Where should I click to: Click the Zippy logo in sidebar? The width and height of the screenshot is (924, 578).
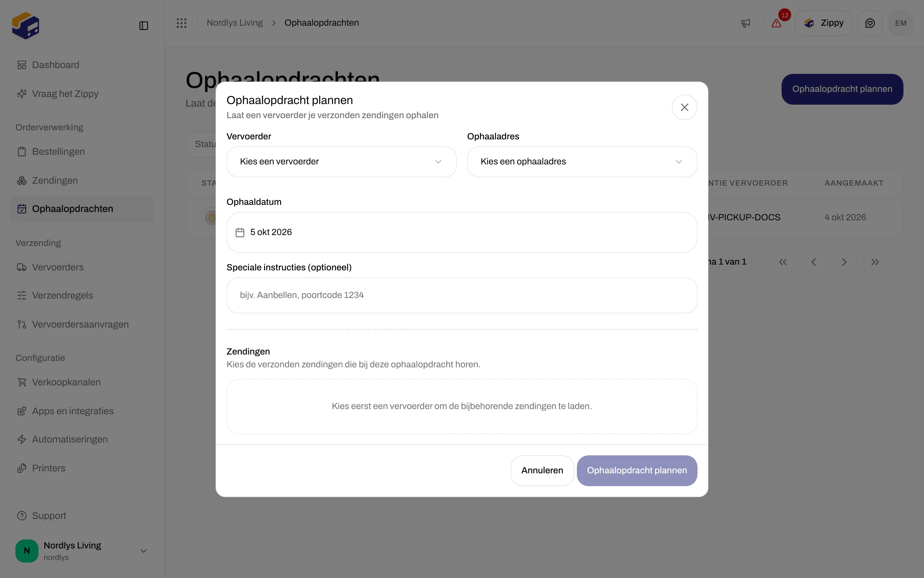26,26
